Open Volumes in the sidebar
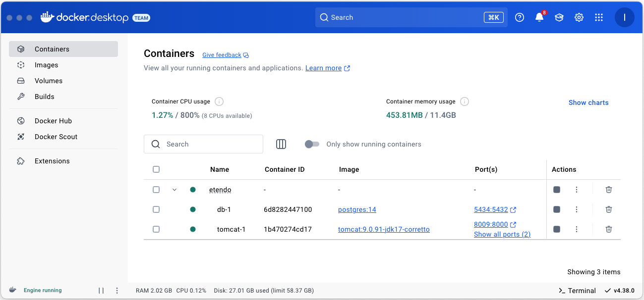Viewport: 644px width, 300px height. point(63,81)
